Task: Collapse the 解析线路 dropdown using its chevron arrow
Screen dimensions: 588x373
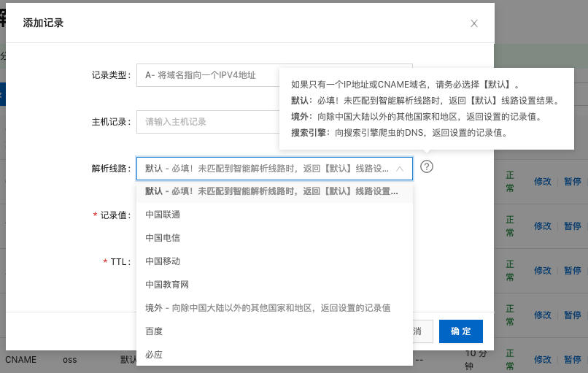Action: (400, 168)
